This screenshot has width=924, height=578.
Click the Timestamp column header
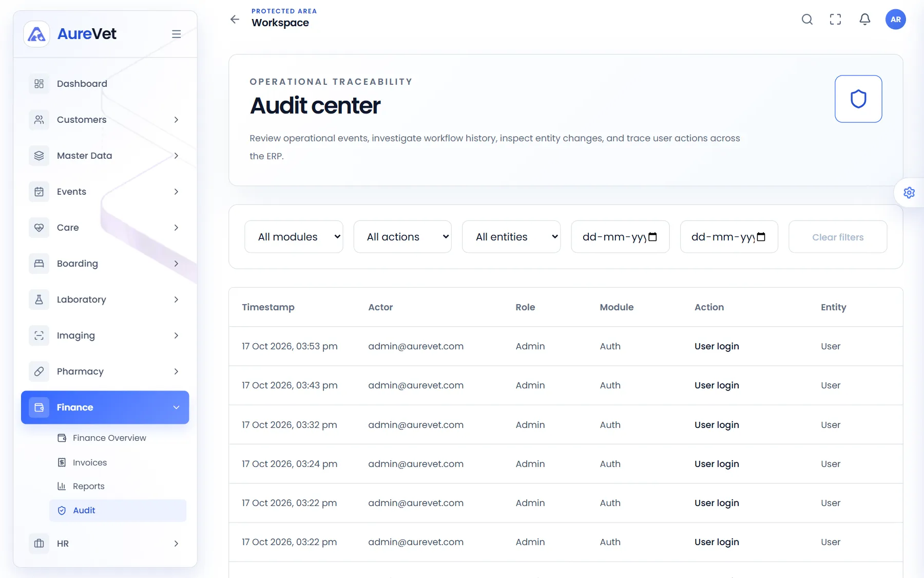pos(268,307)
